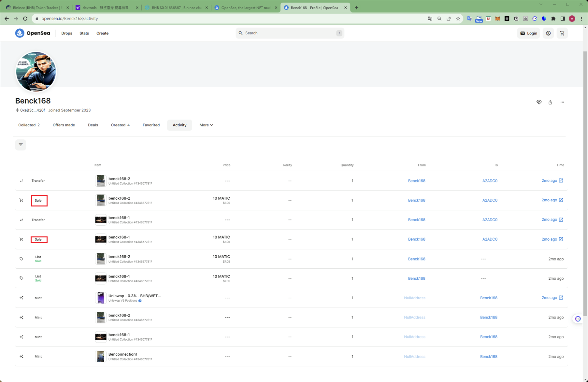588x382 pixels.
Task: Click the Login button
Action: coord(528,33)
